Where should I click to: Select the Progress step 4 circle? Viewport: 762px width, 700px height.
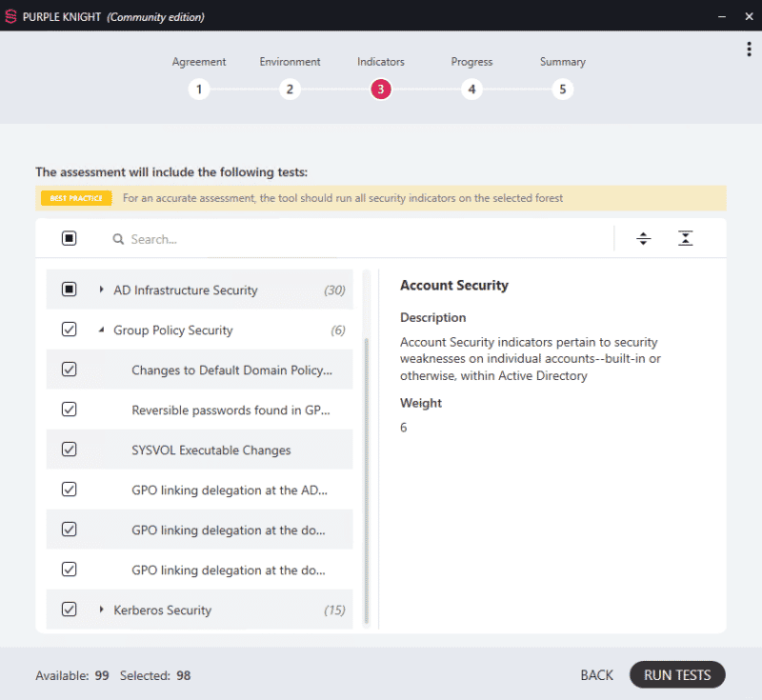click(471, 90)
